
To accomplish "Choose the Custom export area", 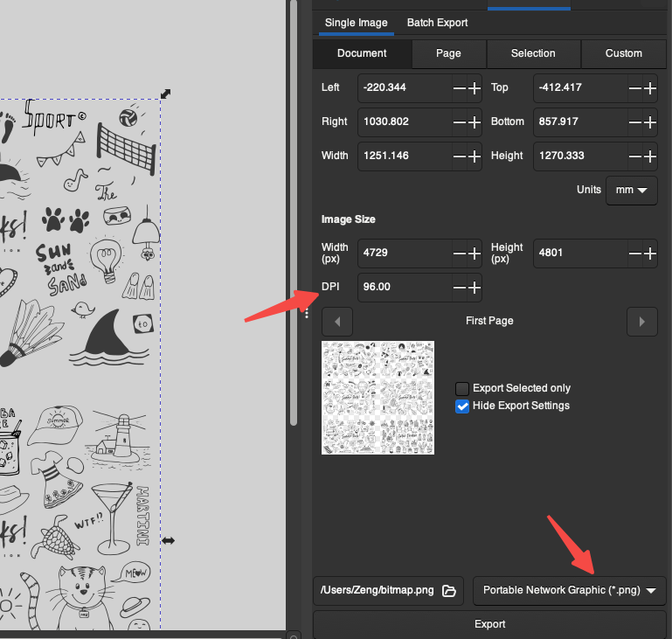I will pyautogui.click(x=624, y=53).
